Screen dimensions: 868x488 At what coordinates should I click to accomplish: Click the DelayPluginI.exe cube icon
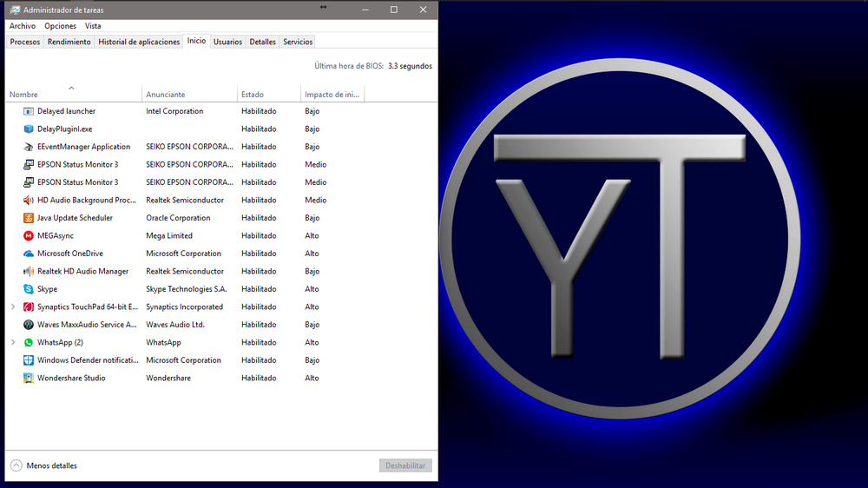point(29,129)
